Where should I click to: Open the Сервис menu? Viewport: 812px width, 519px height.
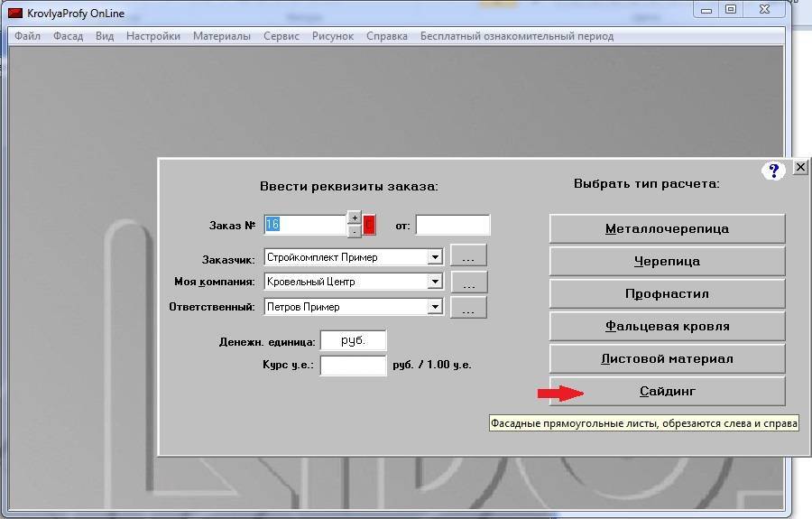point(281,36)
